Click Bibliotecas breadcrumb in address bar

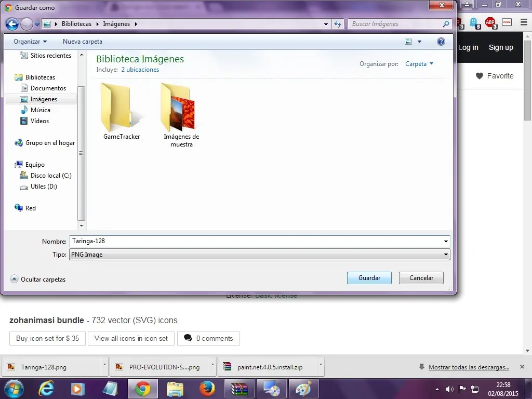coord(76,24)
